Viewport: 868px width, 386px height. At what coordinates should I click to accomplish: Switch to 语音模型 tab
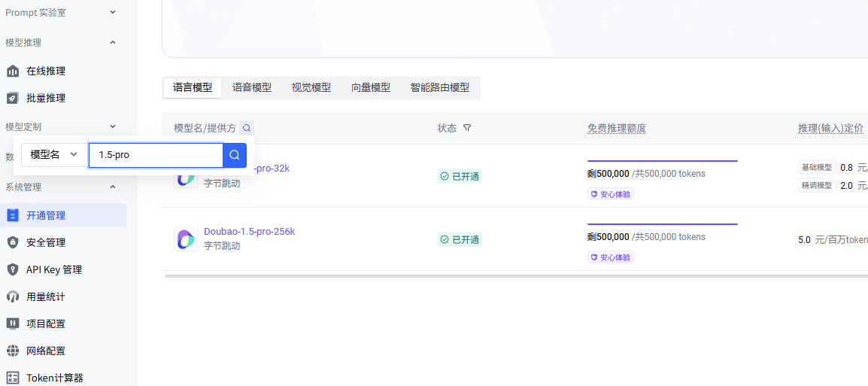coord(252,87)
